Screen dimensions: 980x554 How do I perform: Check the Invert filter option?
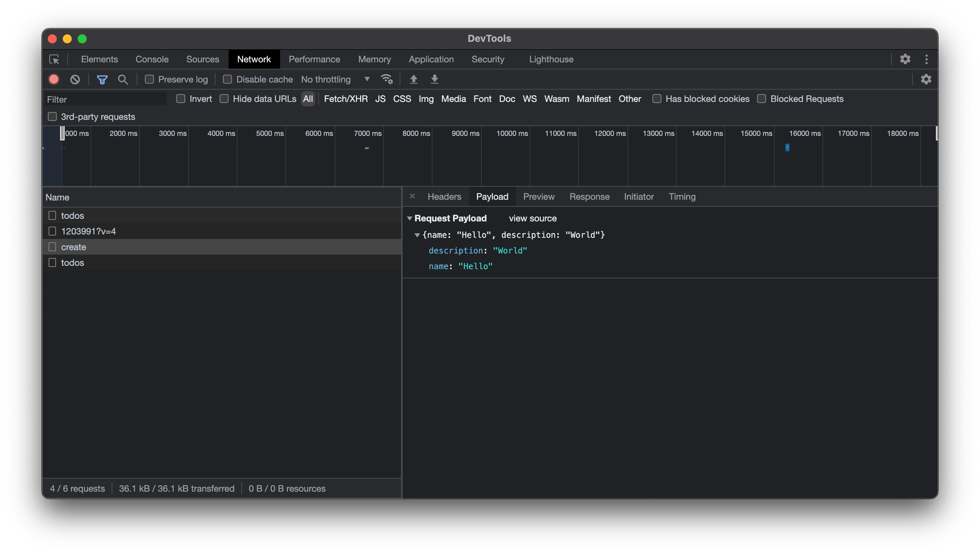point(181,99)
